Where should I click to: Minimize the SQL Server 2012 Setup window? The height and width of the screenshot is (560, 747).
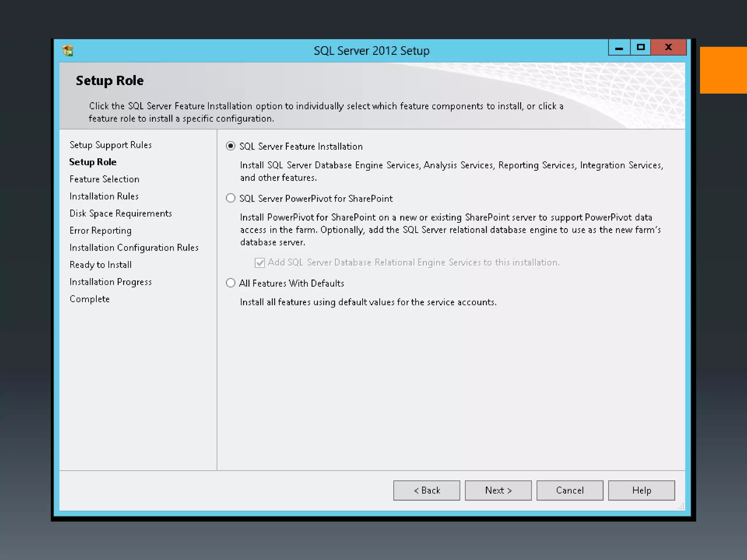coord(619,48)
